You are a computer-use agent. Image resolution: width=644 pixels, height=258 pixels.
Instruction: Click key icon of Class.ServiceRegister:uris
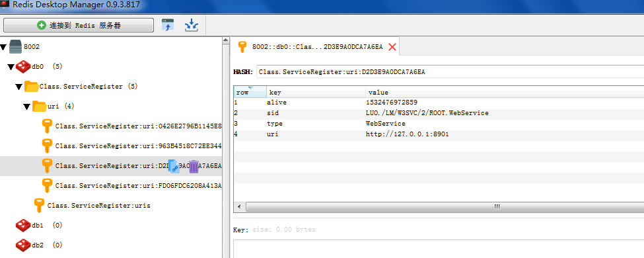tap(39, 205)
